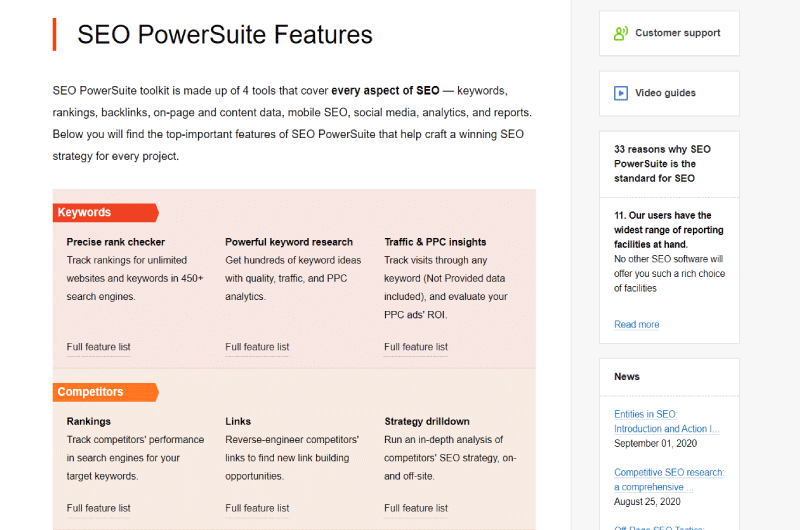Click the Strategy drilldown heading

[427, 422]
